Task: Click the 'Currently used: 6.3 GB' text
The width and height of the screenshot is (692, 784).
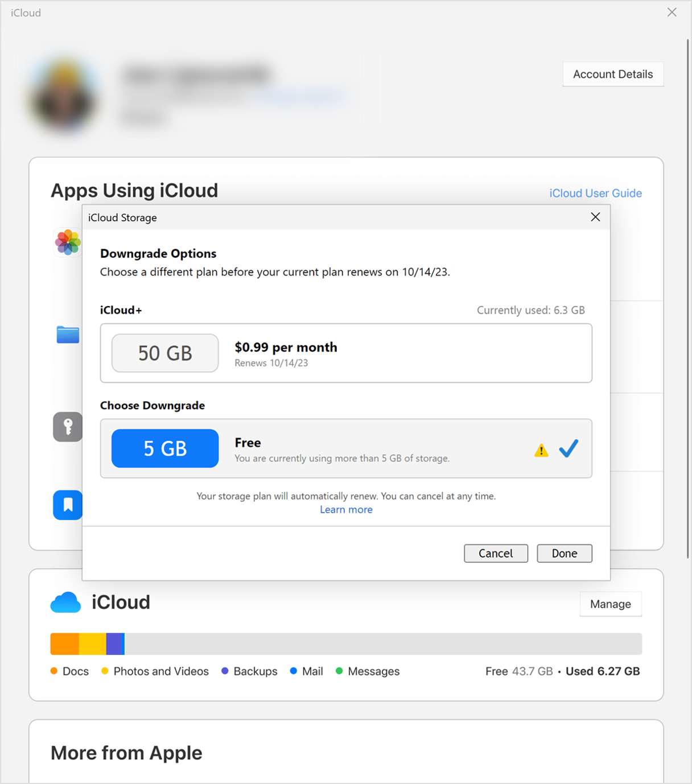Action: point(531,310)
